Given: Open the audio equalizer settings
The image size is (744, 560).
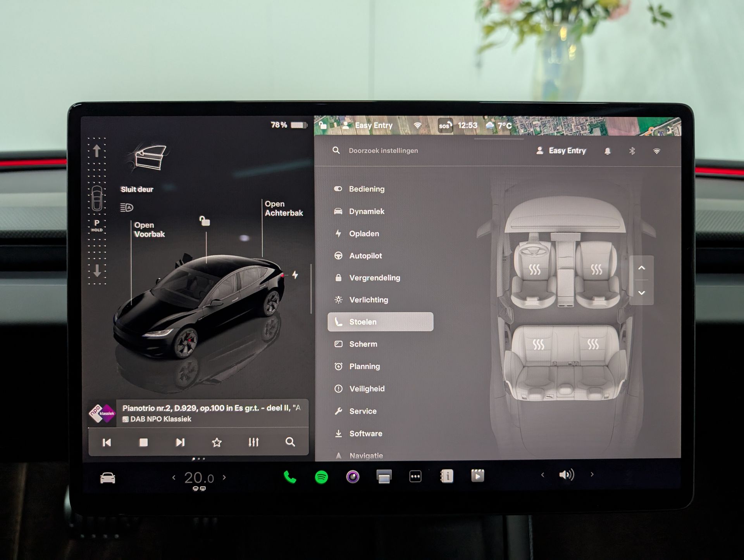Looking at the screenshot, I should coord(253,442).
